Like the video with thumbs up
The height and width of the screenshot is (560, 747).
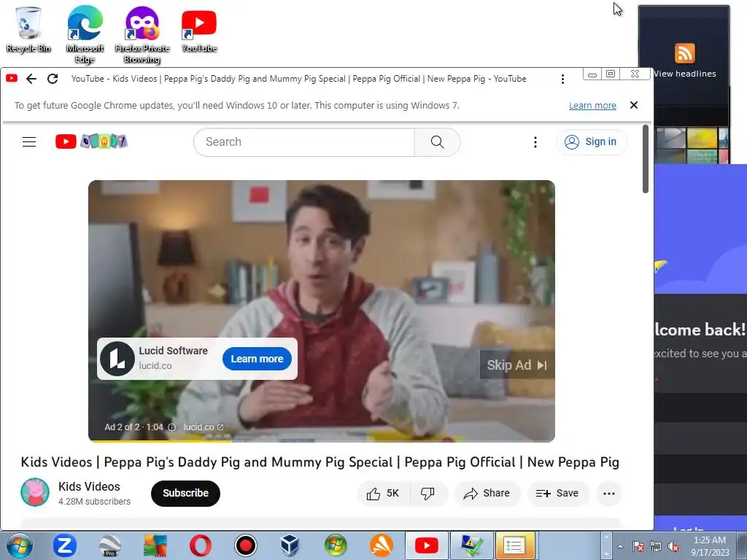coord(383,494)
